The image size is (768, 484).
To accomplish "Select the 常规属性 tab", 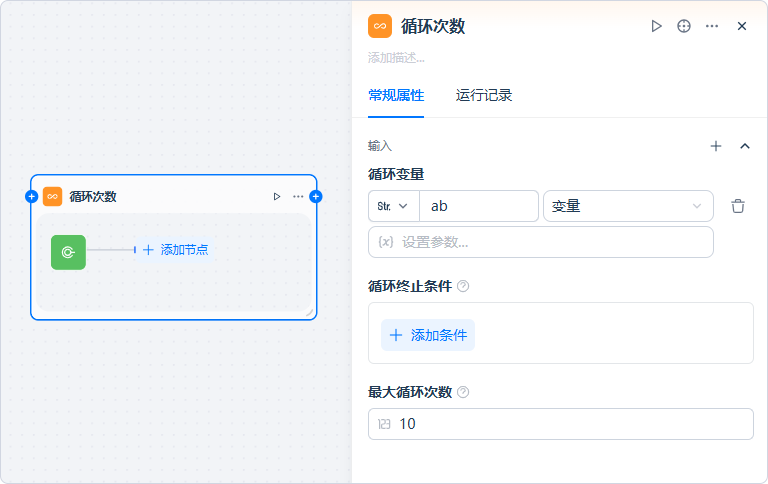I will click(396, 96).
